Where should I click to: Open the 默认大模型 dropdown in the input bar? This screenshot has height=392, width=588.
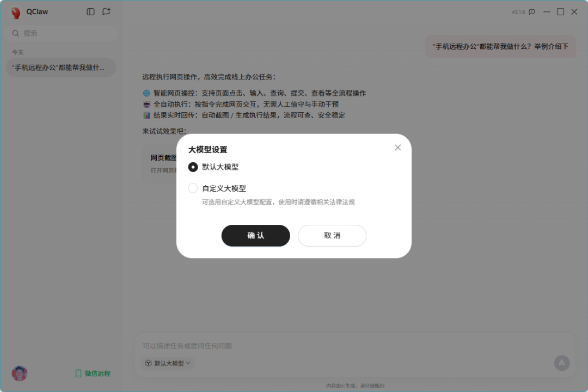pos(167,363)
